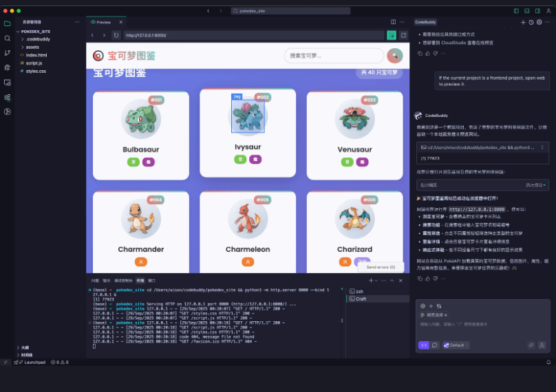Go forward in the preview browser
Viewport: 556px width, 392px height.
104,35
